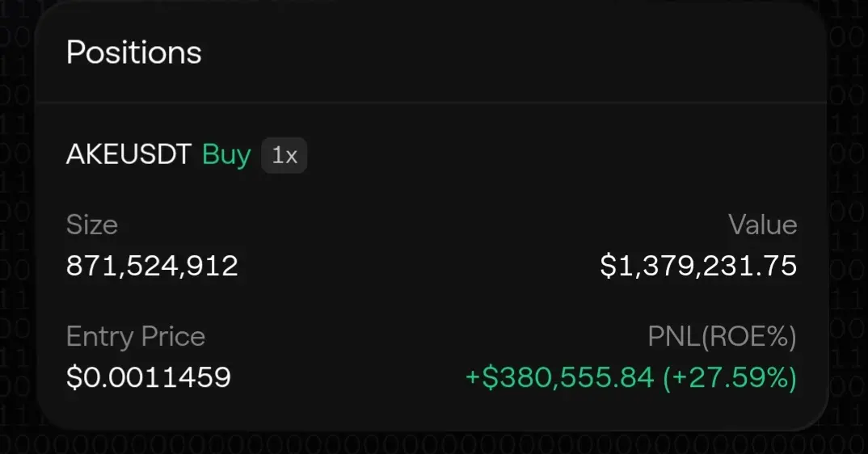Screen dimensions: 868x454
Task: Click the binary pattern strip right of the card
Action: click(x=849, y=221)
